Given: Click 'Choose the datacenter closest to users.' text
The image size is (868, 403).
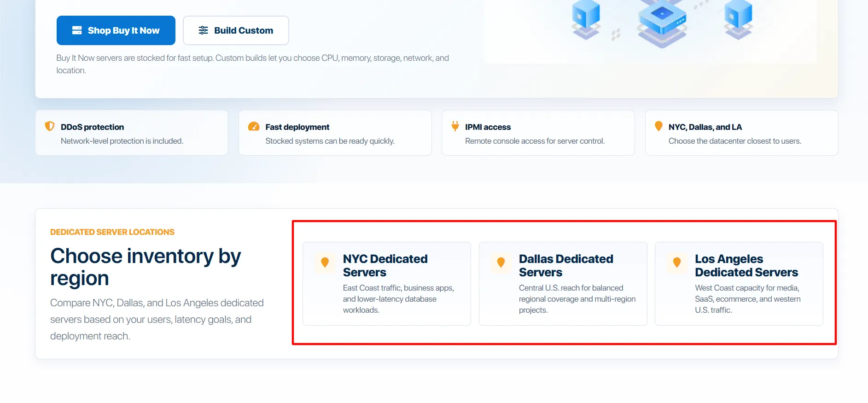Looking at the screenshot, I should pos(735,141).
